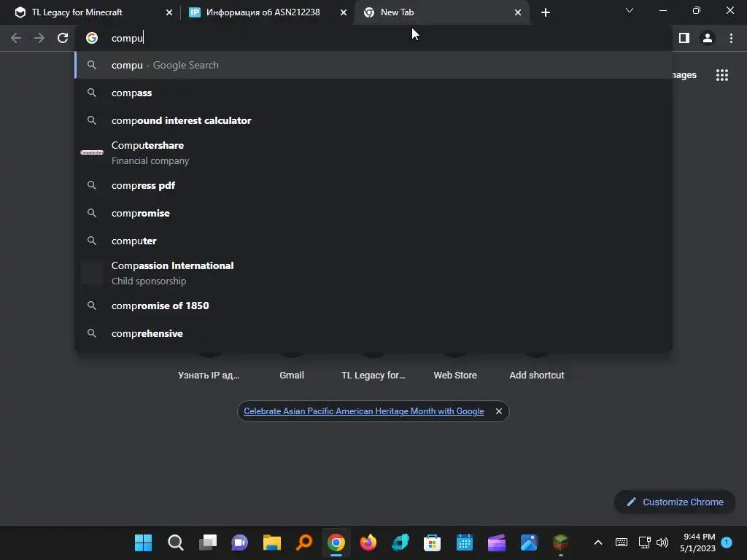The width and height of the screenshot is (747, 560).
Task: Switch to TL Legacy for Minecraft tab
Action: pyautogui.click(x=93, y=12)
